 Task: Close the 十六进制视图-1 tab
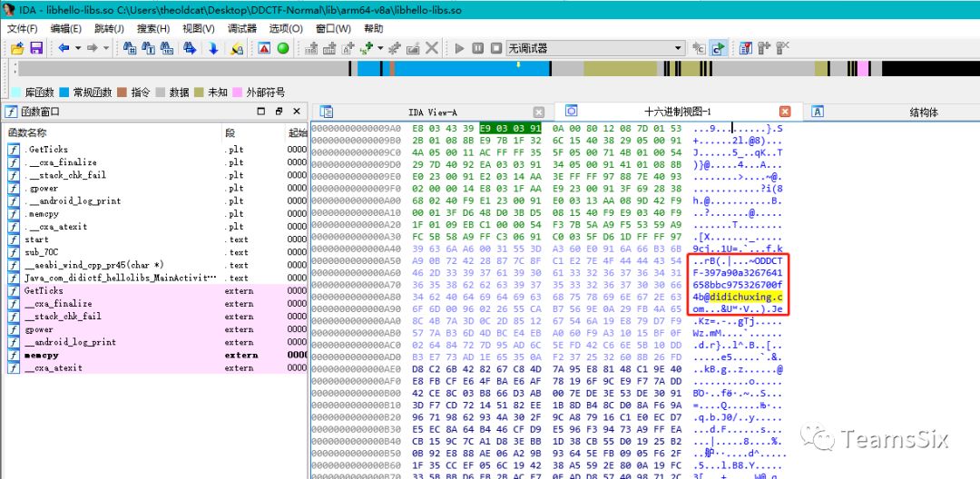coord(785,112)
